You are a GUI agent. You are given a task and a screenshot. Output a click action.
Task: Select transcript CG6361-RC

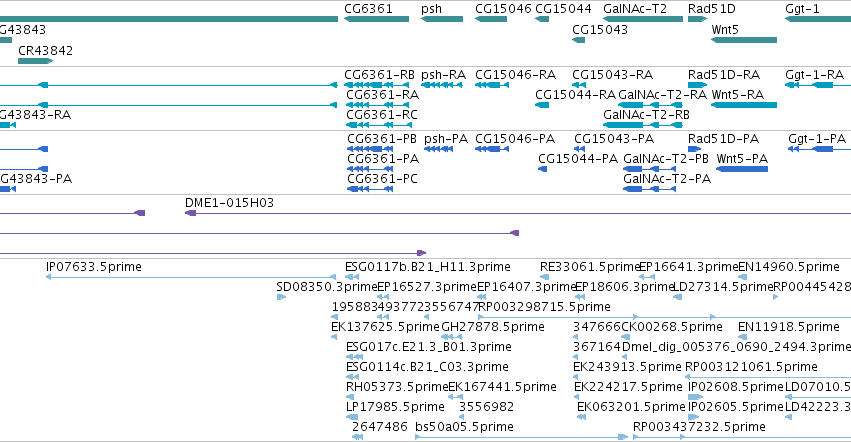(378, 125)
